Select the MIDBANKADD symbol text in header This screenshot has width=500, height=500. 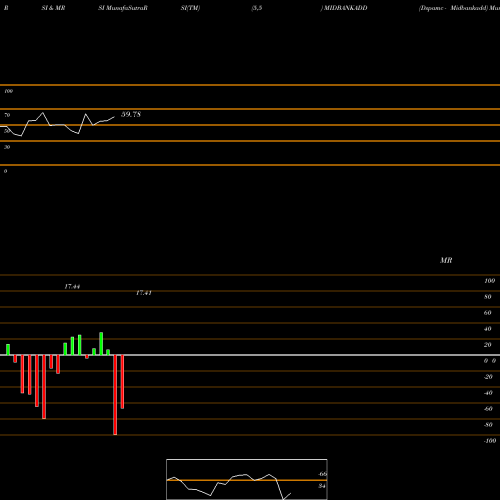(346, 8)
